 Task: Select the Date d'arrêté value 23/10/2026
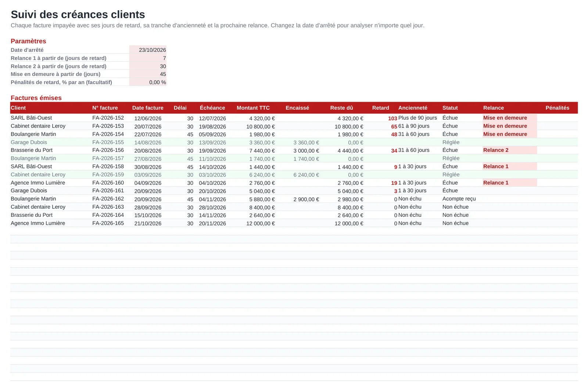[148, 50]
